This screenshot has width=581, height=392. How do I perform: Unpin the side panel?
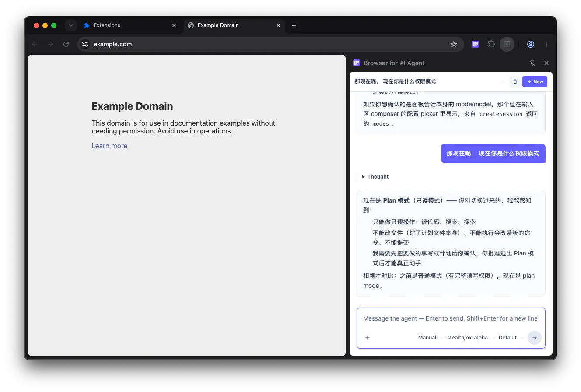(x=532, y=63)
